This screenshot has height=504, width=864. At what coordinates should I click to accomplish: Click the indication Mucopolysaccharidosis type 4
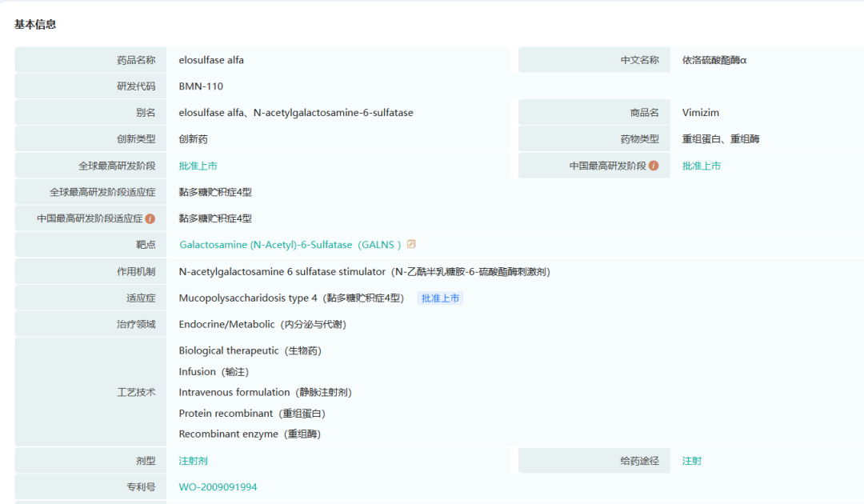point(248,298)
